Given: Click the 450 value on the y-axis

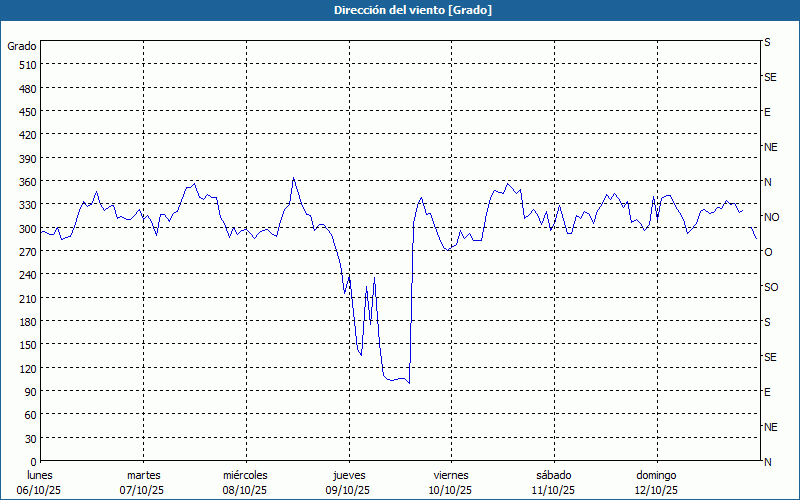Looking at the screenshot, I should coord(27,111).
